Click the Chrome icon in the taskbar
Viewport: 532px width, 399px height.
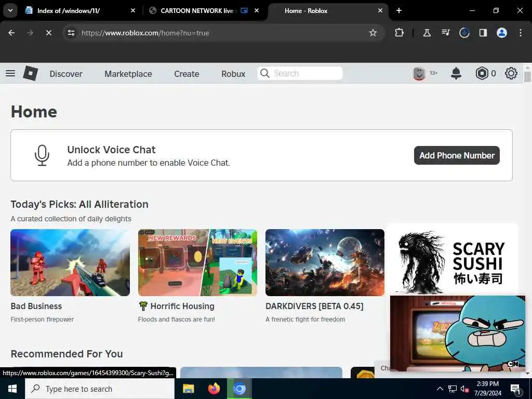[x=239, y=389]
